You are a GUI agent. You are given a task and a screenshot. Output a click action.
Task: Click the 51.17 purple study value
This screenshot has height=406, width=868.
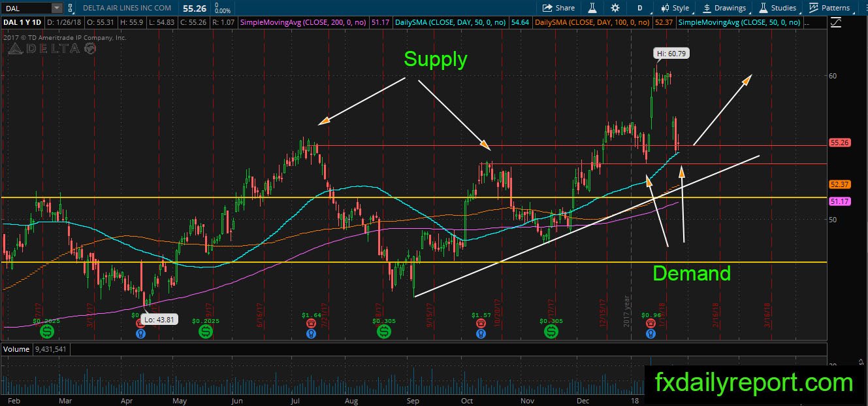(380, 23)
